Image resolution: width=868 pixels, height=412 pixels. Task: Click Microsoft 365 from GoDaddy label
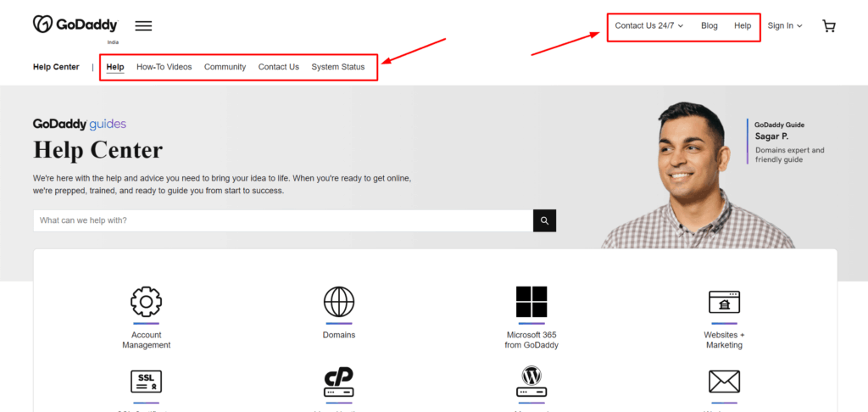[531, 340]
